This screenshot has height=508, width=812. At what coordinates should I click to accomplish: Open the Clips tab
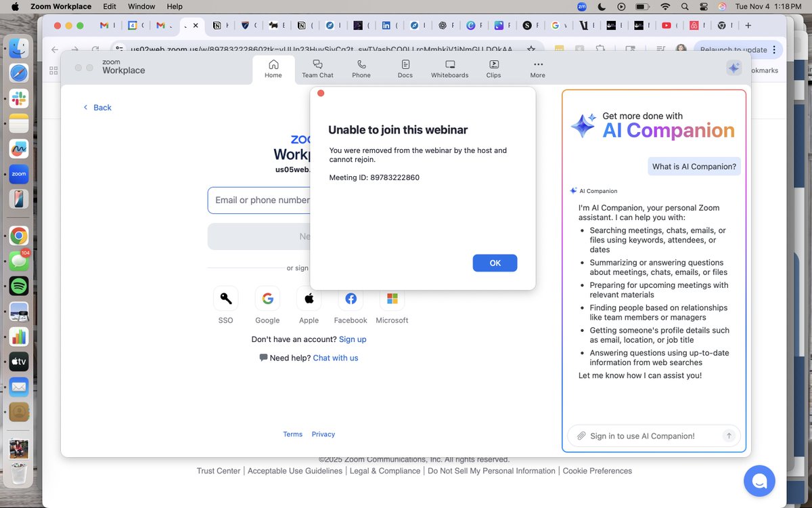(x=494, y=69)
